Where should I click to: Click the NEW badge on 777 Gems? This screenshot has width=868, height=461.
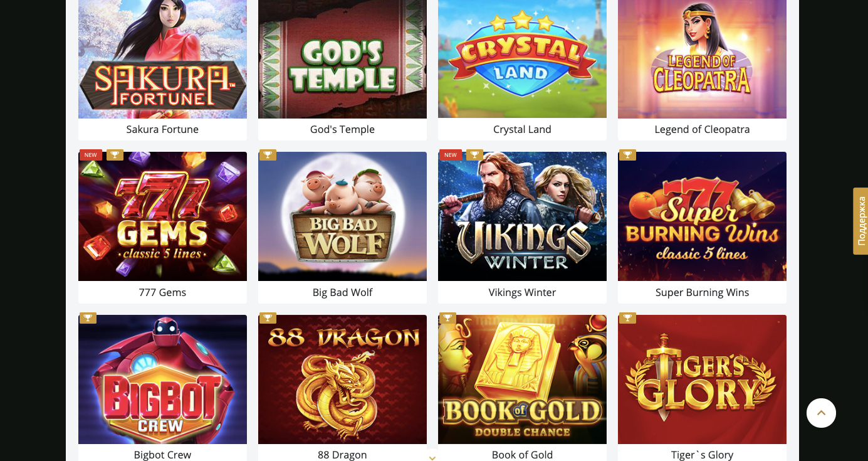[x=91, y=155]
